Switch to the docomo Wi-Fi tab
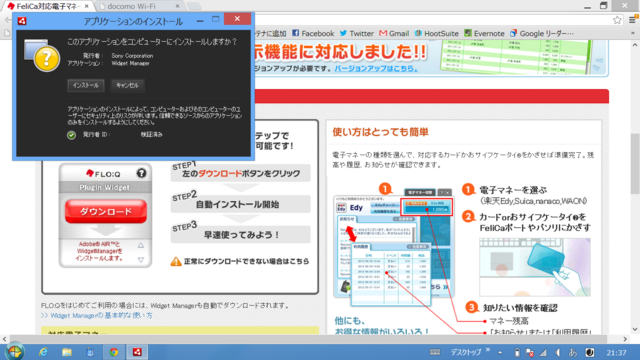The width and height of the screenshot is (640, 360). coord(139,6)
